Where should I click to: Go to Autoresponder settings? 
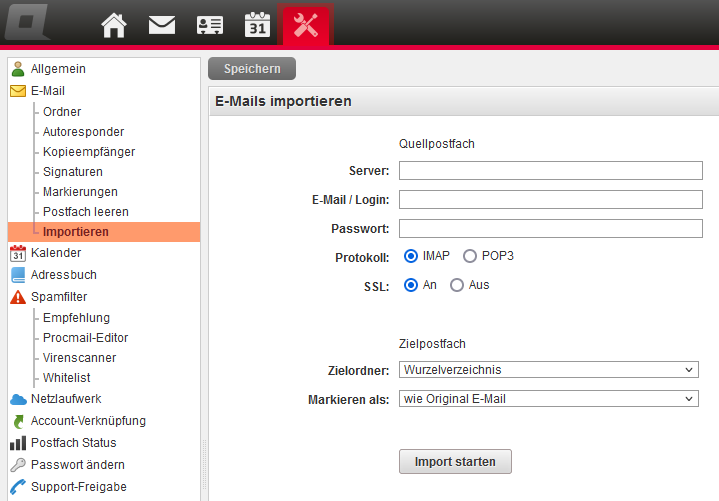click(x=83, y=132)
